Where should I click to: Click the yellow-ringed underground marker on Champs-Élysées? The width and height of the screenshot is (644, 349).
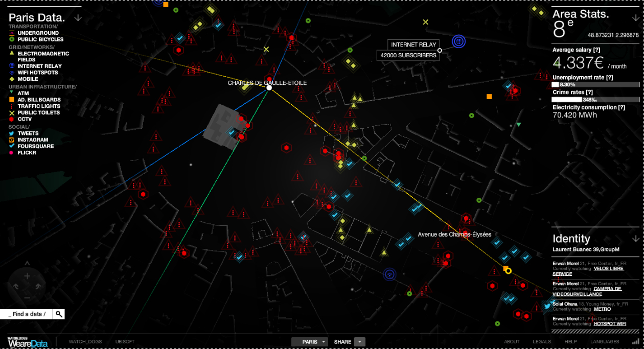click(508, 270)
